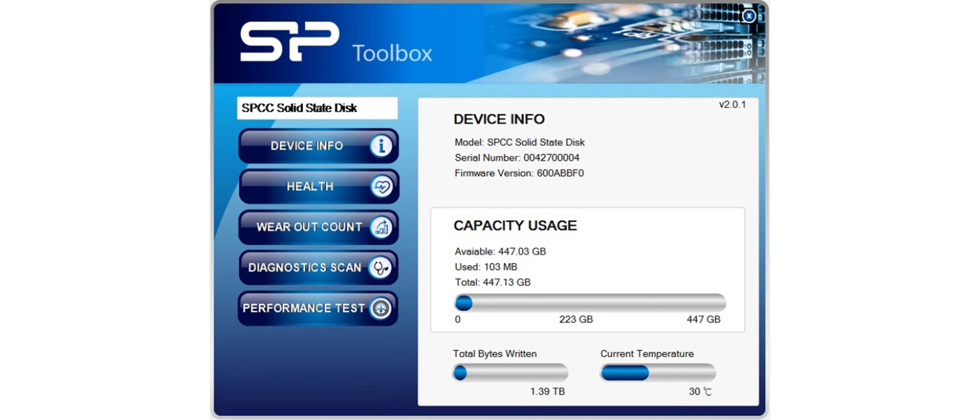The image size is (980, 420).
Task: Click the capacity usage progress bar
Action: (x=590, y=303)
